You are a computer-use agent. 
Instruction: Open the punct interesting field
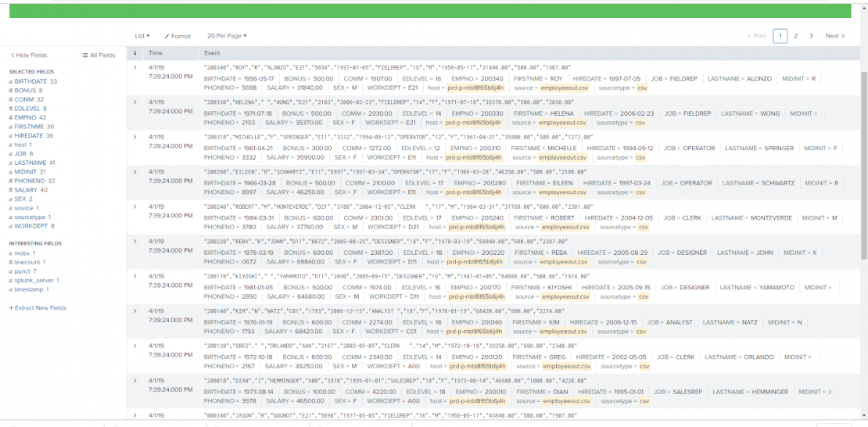23,271
